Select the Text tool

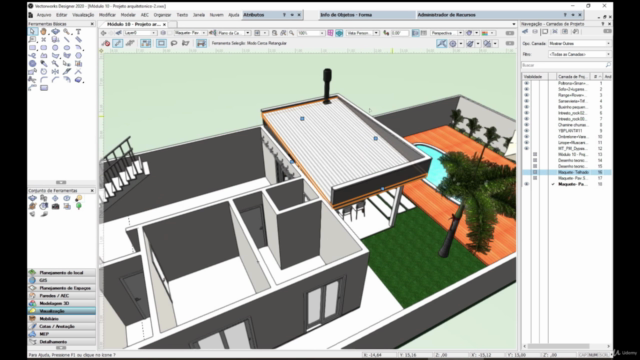[78, 32]
